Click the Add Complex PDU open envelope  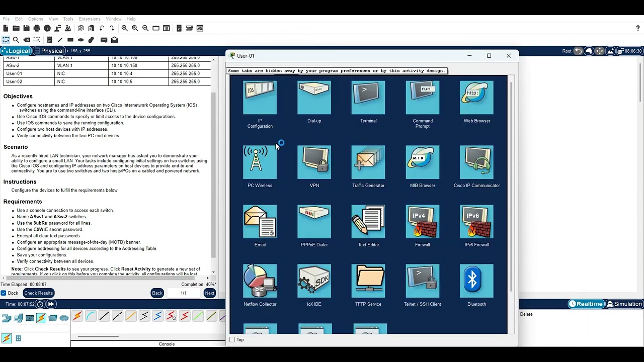click(114, 40)
